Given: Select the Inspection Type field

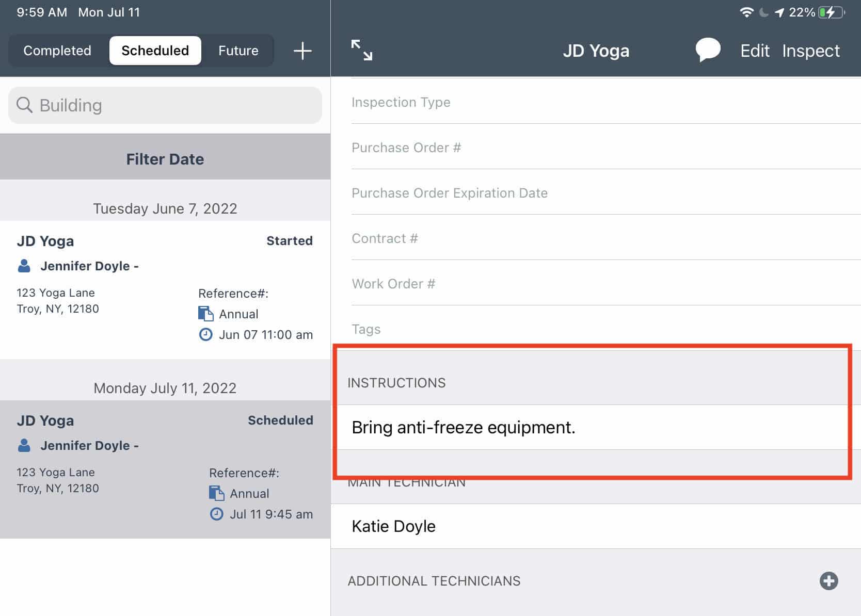Looking at the screenshot, I should [x=604, y=102].
